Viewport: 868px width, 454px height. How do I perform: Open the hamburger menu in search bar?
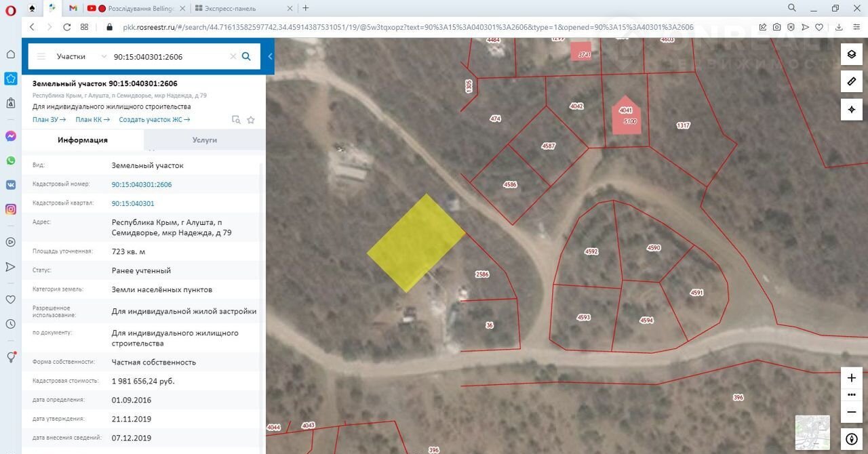tap(41, 57)
